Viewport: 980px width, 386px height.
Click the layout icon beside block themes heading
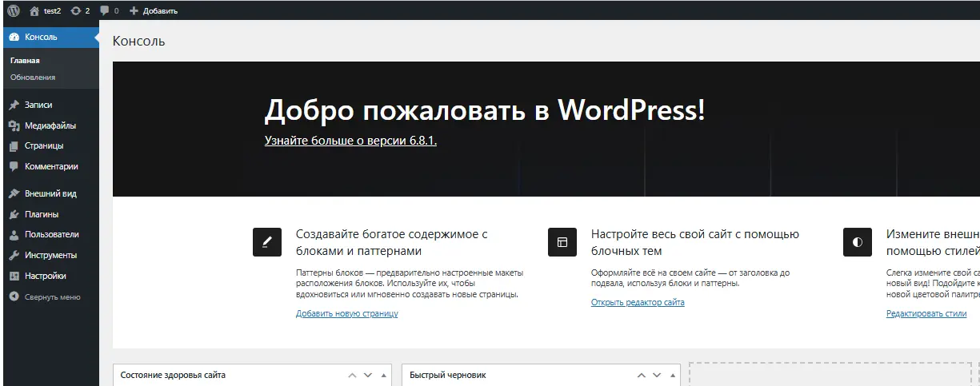click(x=562, y=242)
